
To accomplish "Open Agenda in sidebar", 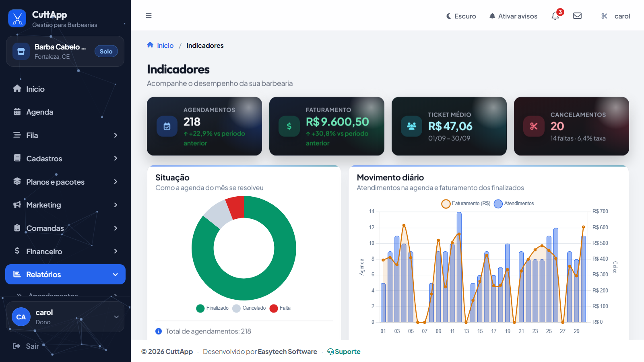I will pos(65,112).
